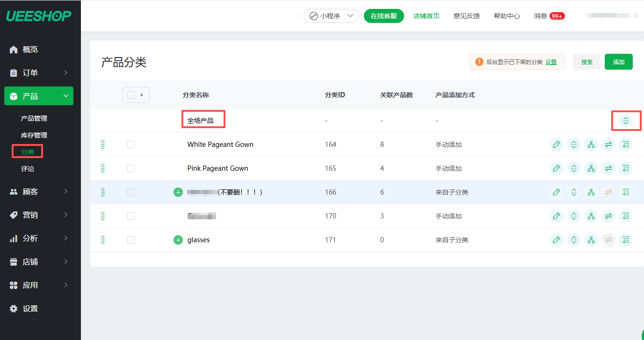Click the edit pencil icon for glasses category
644x340 pixels.
pyautogui.click(x=556, y=240)
